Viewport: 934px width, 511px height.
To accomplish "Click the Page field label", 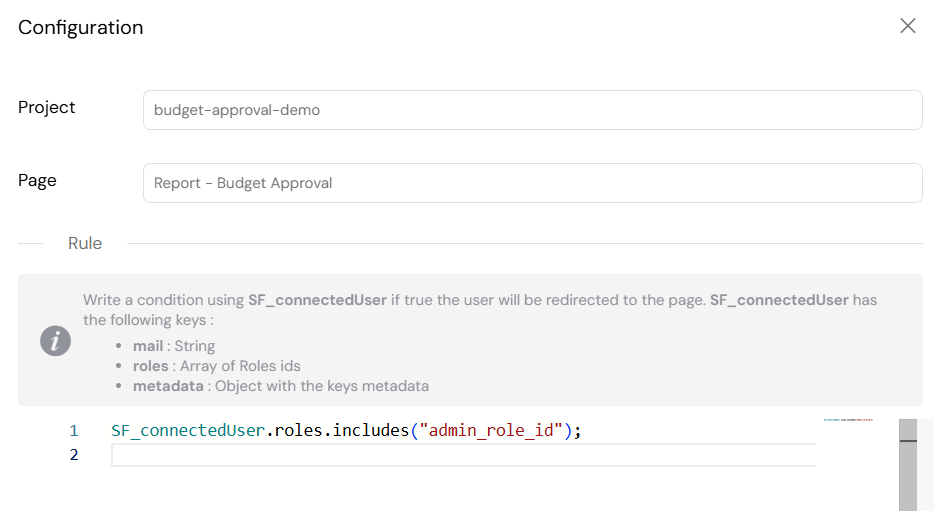I will (37, 181).
